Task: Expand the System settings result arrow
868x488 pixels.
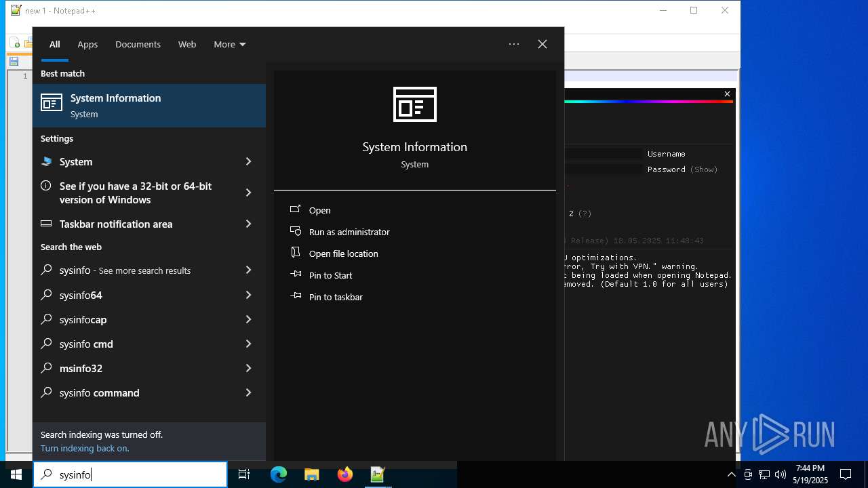Action: coord(248,162)
